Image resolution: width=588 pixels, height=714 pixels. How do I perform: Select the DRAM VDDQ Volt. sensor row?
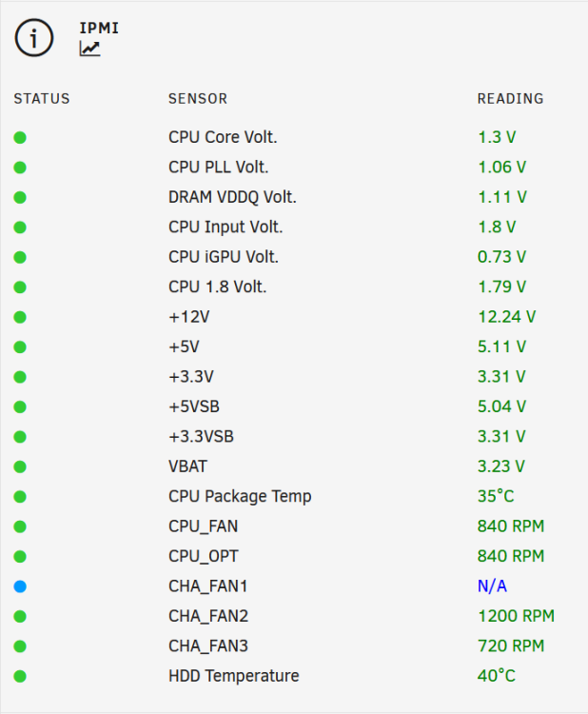(294, 197)
